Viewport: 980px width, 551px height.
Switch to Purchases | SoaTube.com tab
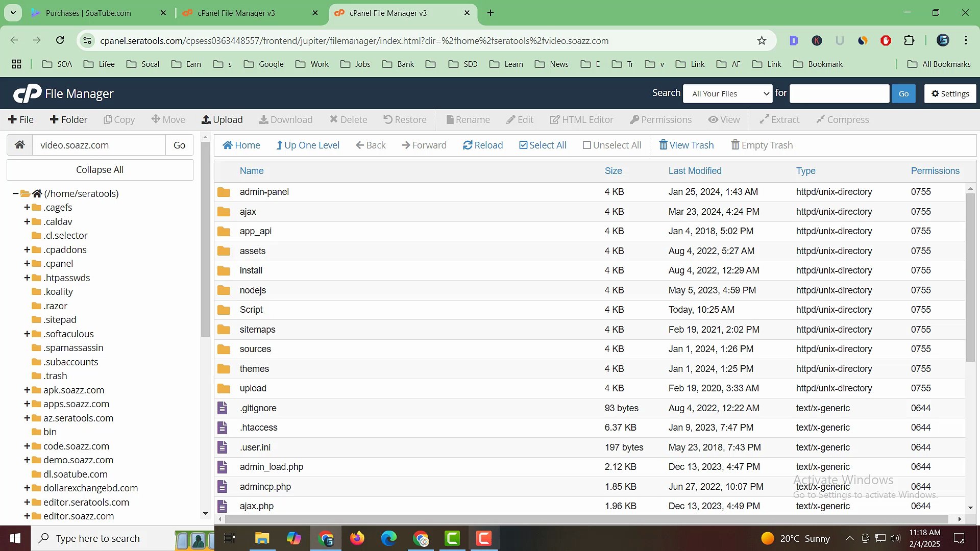click(88, 13)
